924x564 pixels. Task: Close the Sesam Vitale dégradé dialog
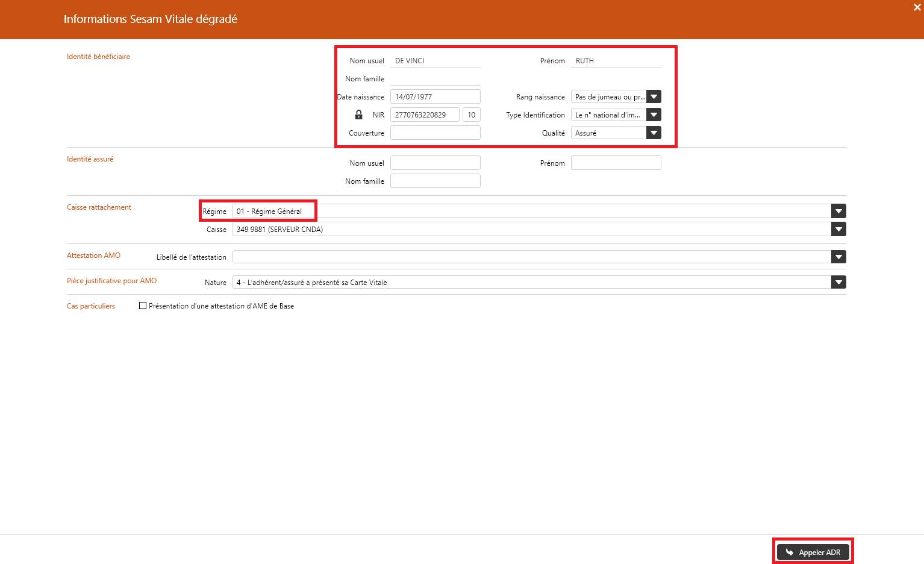click(917, 7)
